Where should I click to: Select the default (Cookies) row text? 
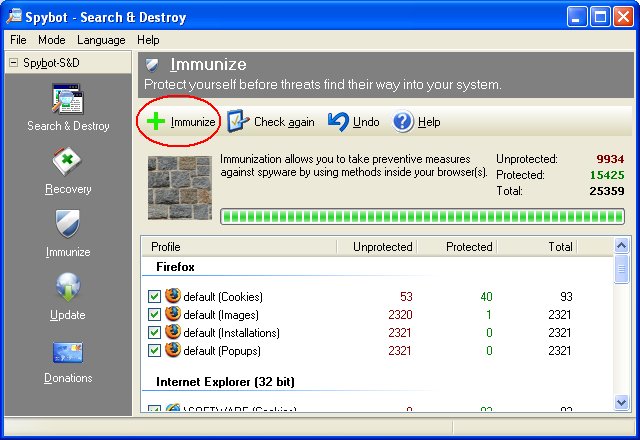223,297
